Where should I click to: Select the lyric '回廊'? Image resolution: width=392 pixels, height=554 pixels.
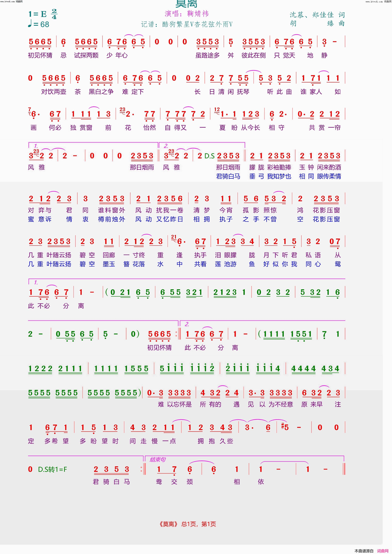point(109,255)
